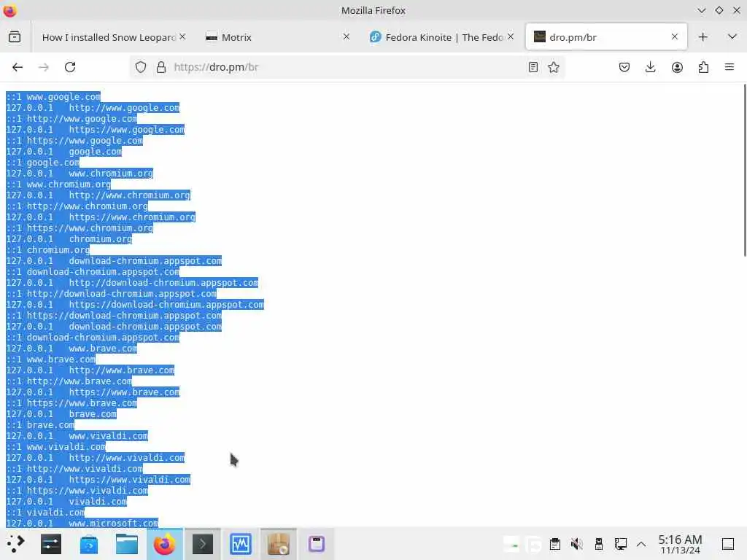Open a new tab

pyautogui.click(x=703, y=36)
